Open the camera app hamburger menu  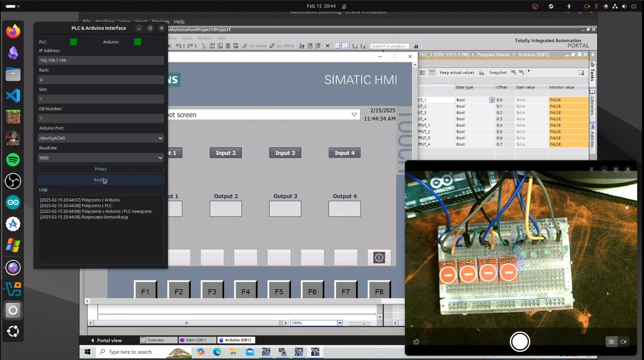click(x=591, y=169)
